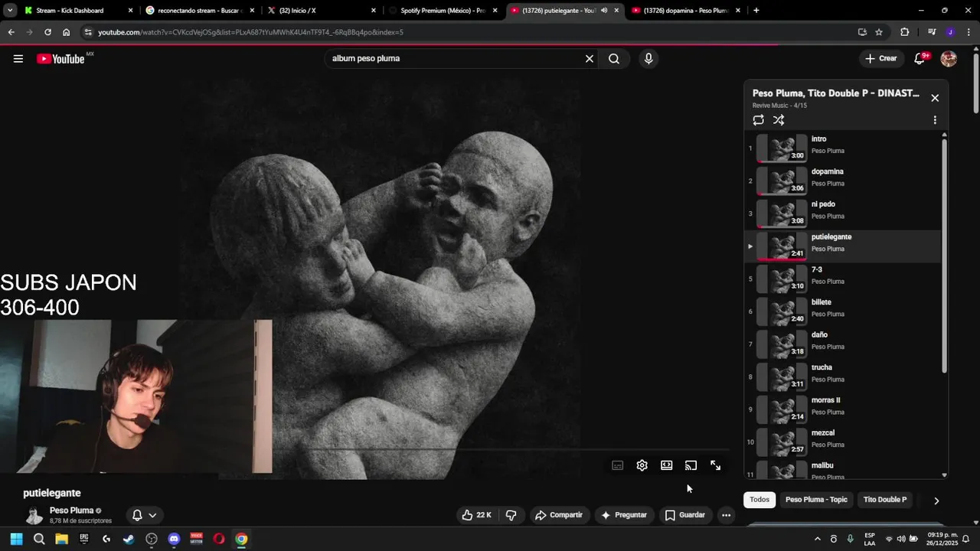Select Peso Pluma - Topic chip
This screenshot has height=551, width=980.
point(816,500)
